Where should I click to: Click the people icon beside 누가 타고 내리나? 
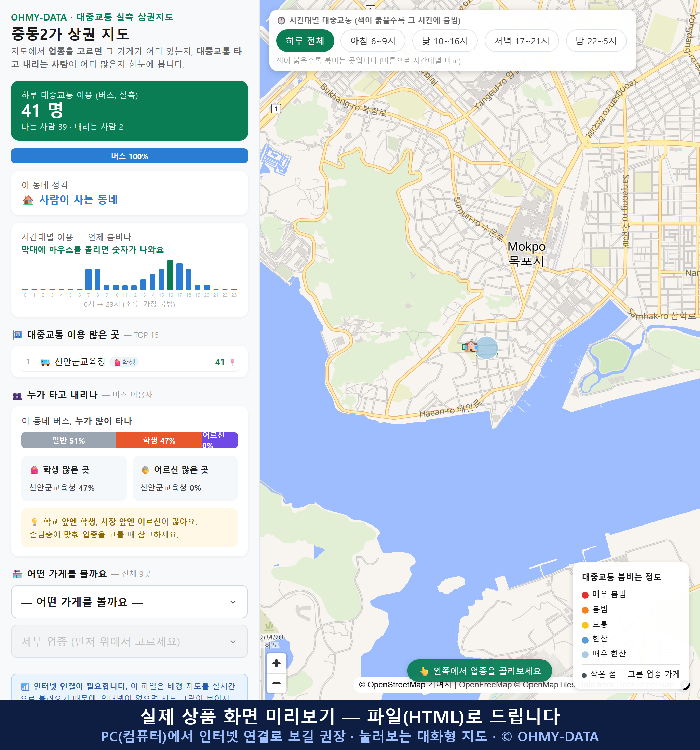coord(17,395)
